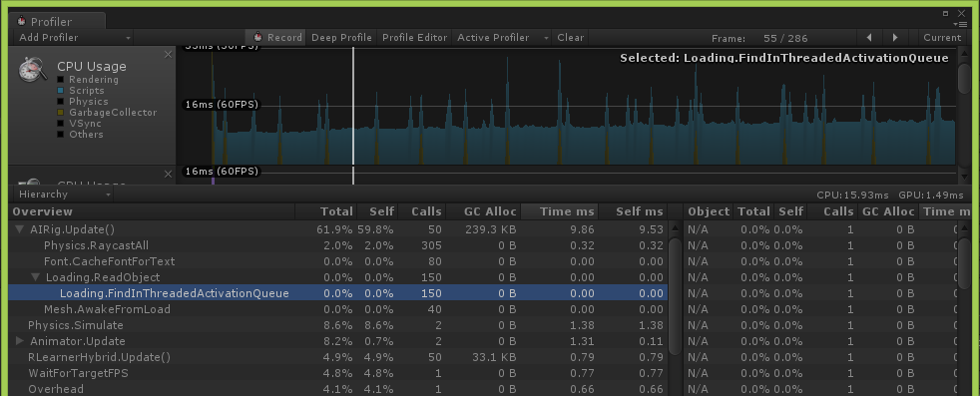
Task: Enable Deep Profile
Action: [341, 38]
